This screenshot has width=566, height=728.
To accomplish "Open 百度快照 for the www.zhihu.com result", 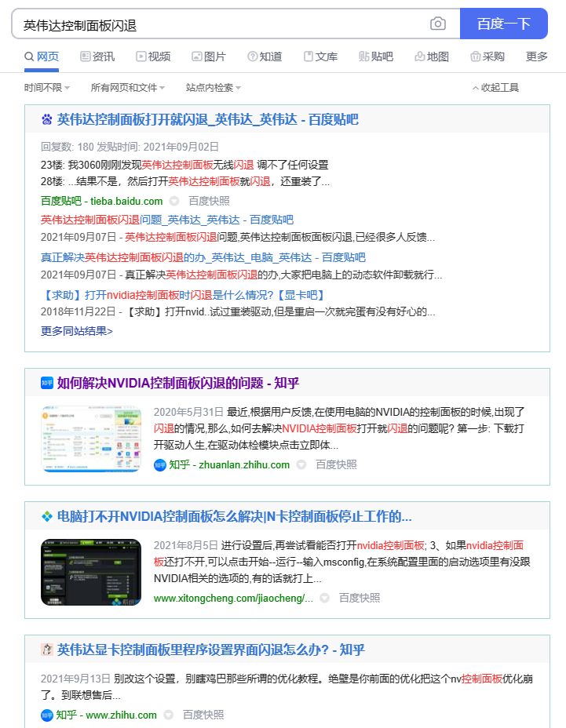I will pyautogui.click(x=203, y=715).
